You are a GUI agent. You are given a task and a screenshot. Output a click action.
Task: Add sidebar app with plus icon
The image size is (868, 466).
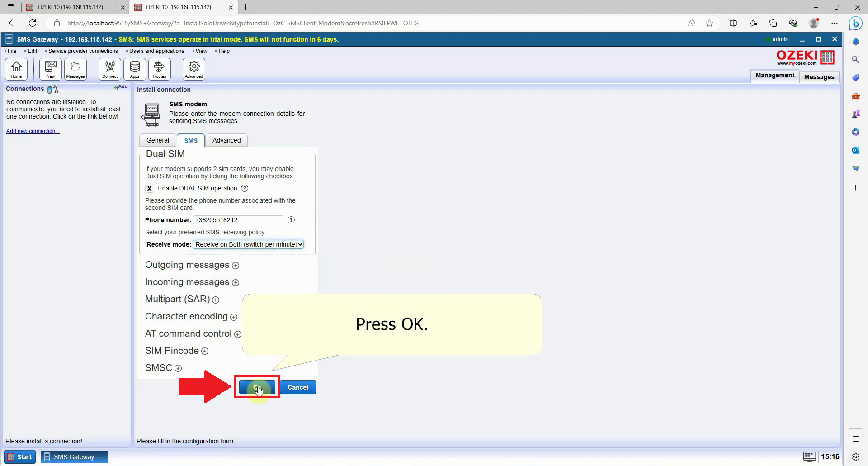coord(855,188)
